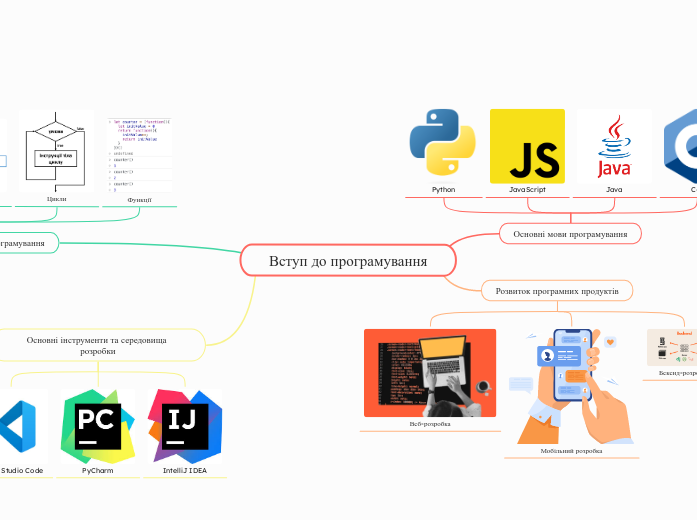The height and width of the screenshot is (520, 697).
Task: Open the backend diagram thumbnail
Action: point(672,348)
